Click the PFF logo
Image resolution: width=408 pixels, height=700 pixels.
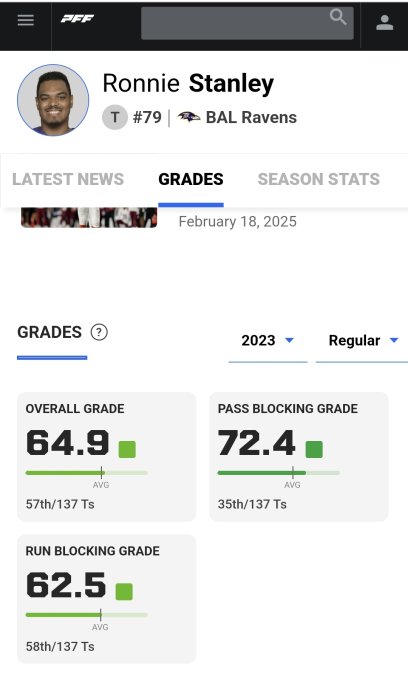[x=77, y=19]
